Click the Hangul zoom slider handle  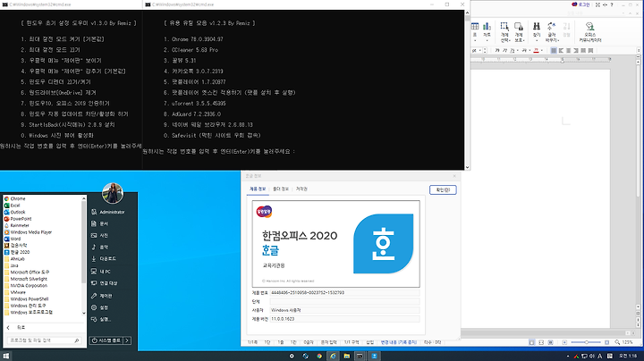click(x=587, y=342)
